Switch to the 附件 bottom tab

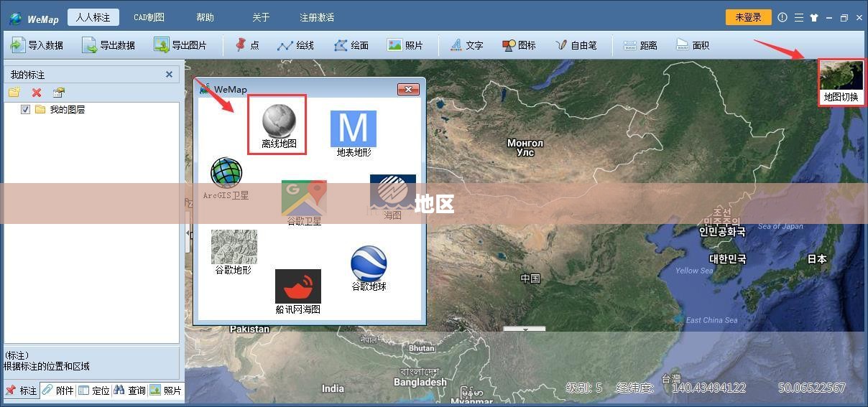[57, 390]
